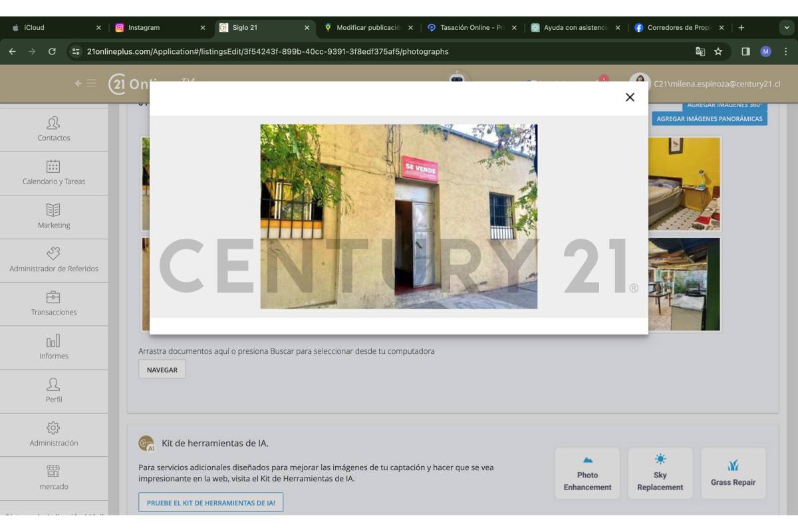This screenshot has width=798, height=532.
Task: Close the Ayuda con asistencia tab
Action: [x=618, y=28]
